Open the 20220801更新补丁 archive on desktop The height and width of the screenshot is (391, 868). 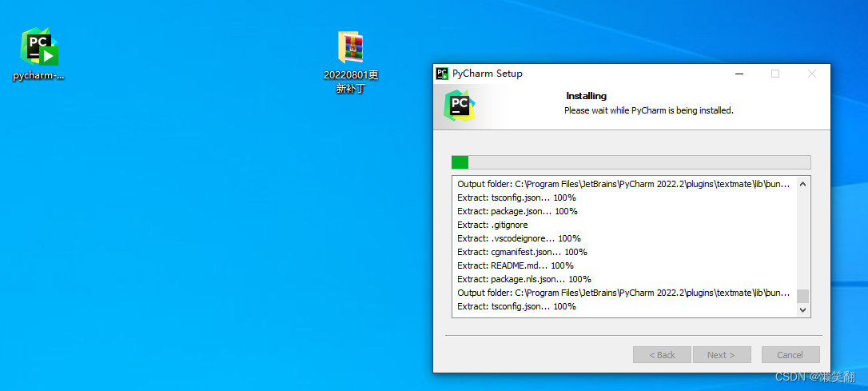(x=351, y=62)
